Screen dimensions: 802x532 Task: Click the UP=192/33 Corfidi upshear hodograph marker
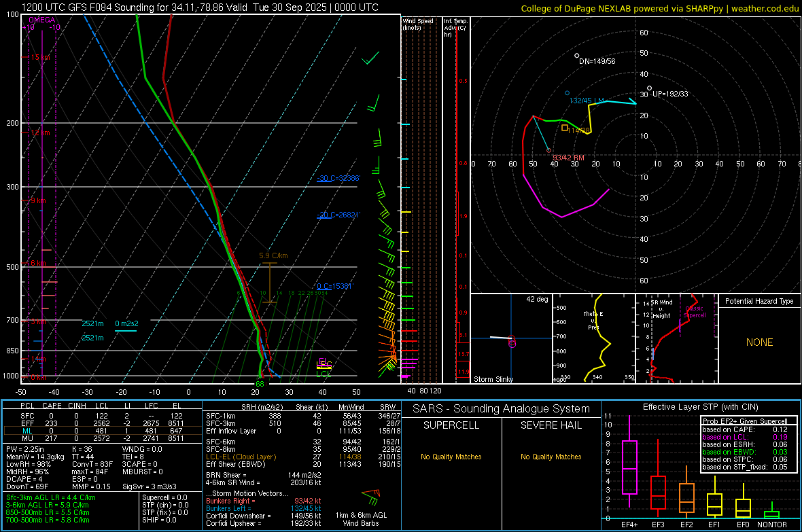650,88
